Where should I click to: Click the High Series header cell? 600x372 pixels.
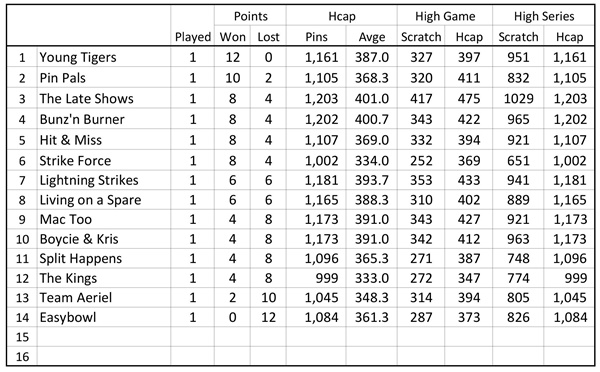[x=544, y=16]
